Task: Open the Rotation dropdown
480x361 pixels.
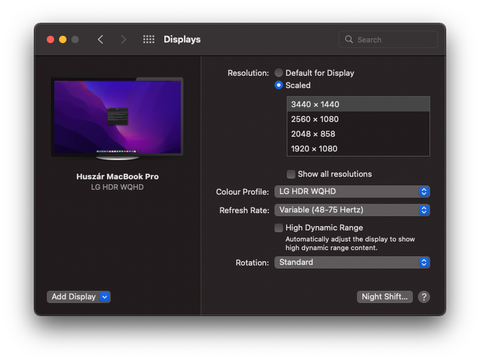Action: click(x=352, y=262)
